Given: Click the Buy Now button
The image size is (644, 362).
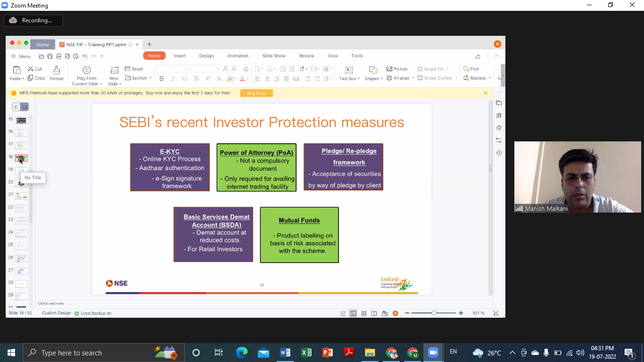Looking at the screenshot, I should [256, 93].
